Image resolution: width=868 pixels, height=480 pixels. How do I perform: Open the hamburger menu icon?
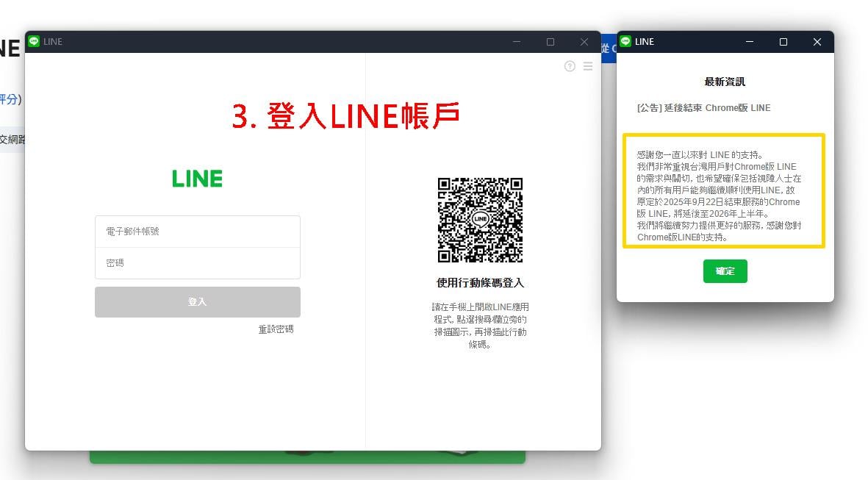[x=588, y=66]
